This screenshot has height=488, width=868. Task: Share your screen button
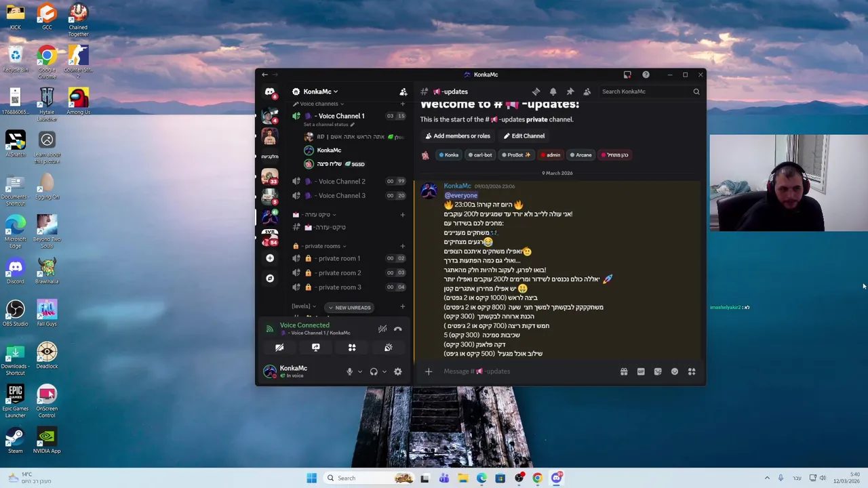[x=315, y=348]
